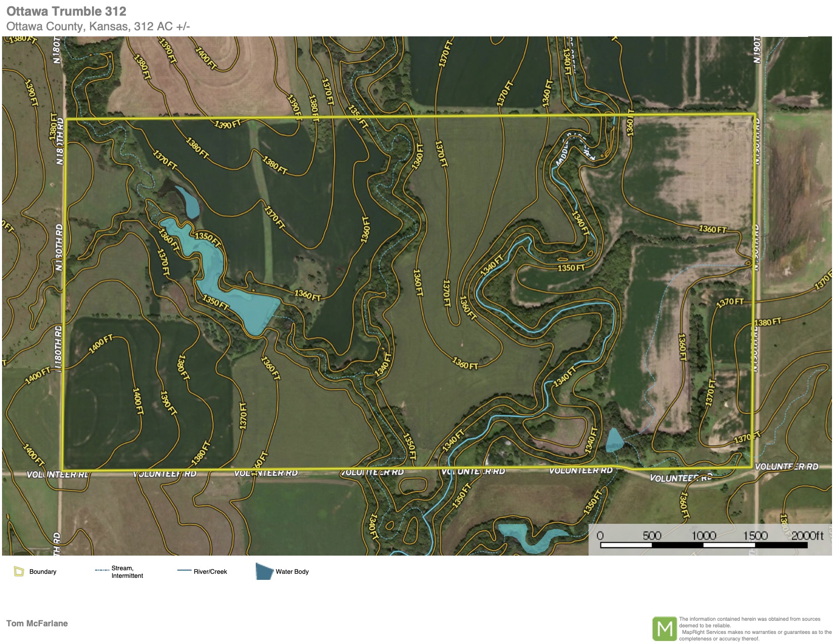Click the "Water Body" legend label
The image size is (834, 644).
point(292,572)
